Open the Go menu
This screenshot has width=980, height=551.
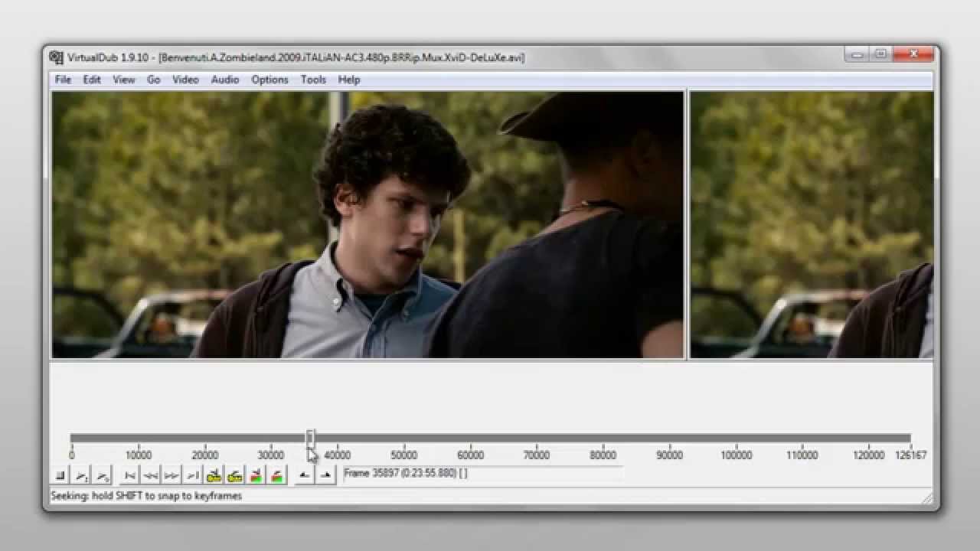[154, 80]
